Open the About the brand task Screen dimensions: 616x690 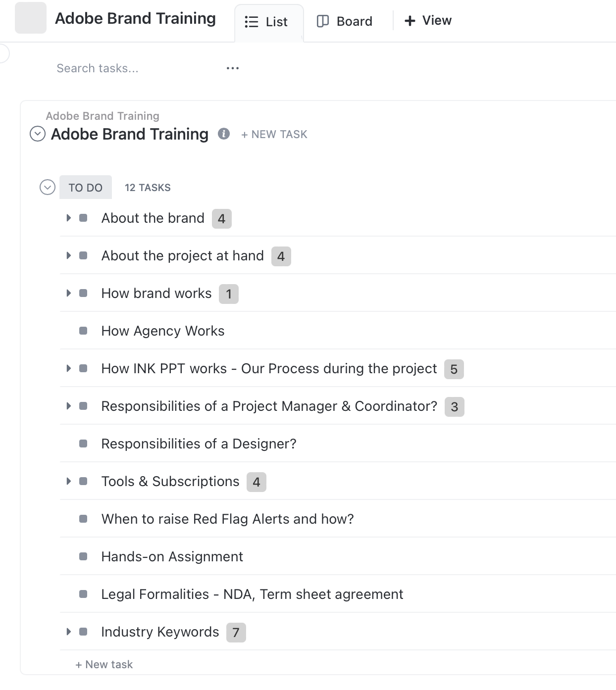(x=153, y=218)
